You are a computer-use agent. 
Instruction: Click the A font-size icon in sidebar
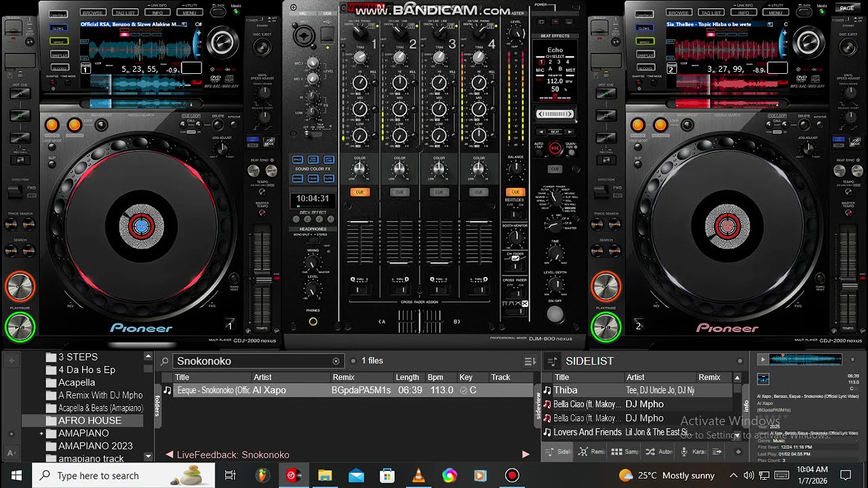tap(11, 453)
